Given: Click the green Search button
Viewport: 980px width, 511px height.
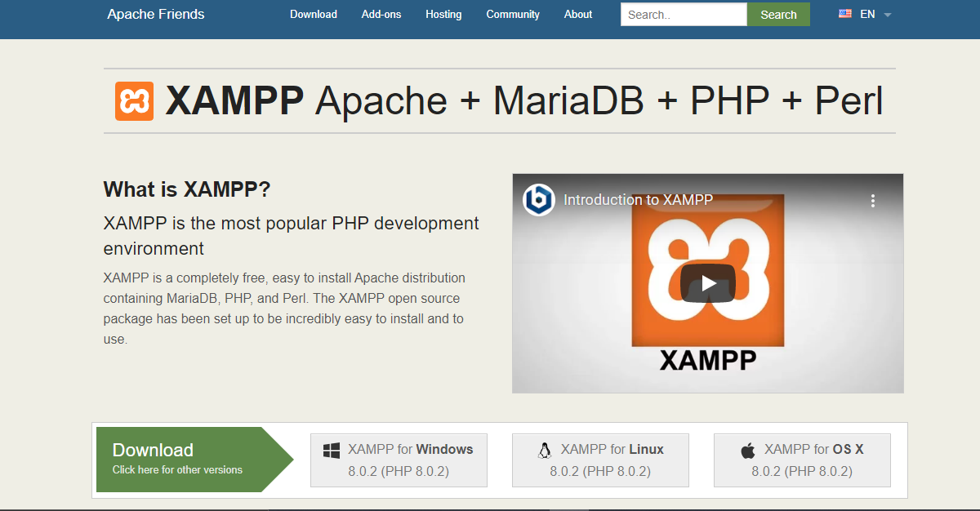Looking at the screenshot, I should (x=778, y=15).
